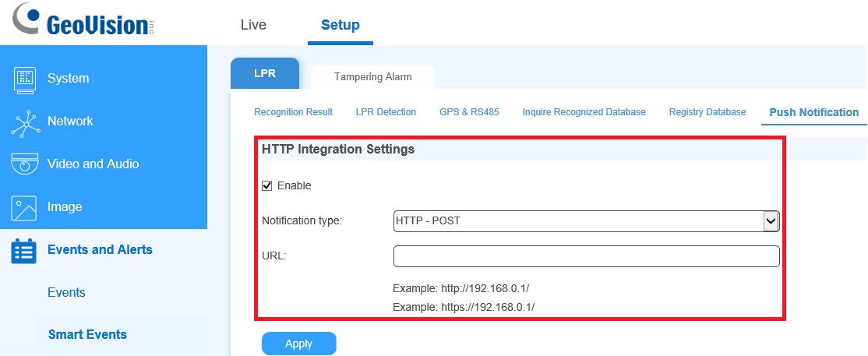Open the Recognition Result sub-tab

point(294,112)
